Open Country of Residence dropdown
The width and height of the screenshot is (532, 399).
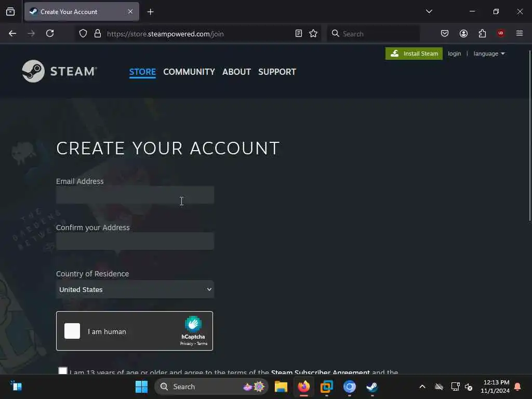point(135,289)
